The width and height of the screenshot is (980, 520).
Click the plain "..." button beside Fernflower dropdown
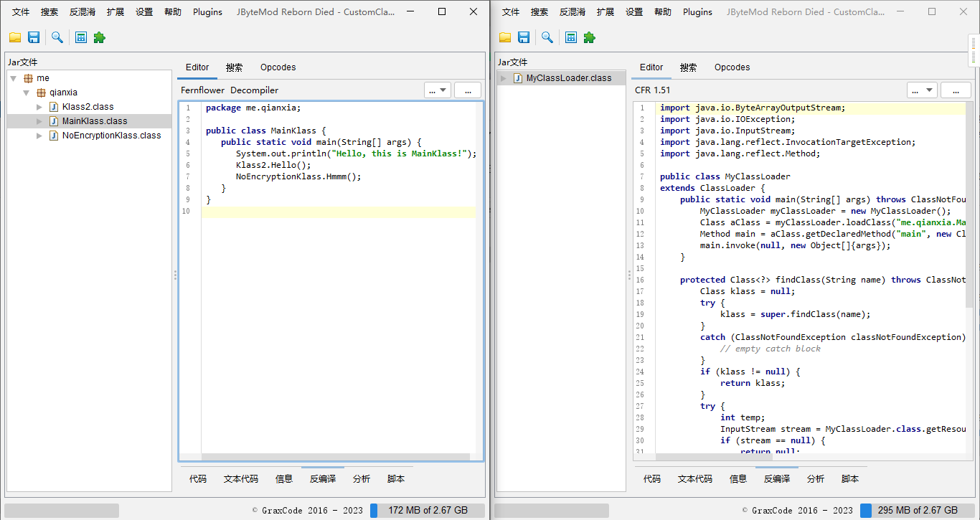pyautogui.click(x=468, y=90)
